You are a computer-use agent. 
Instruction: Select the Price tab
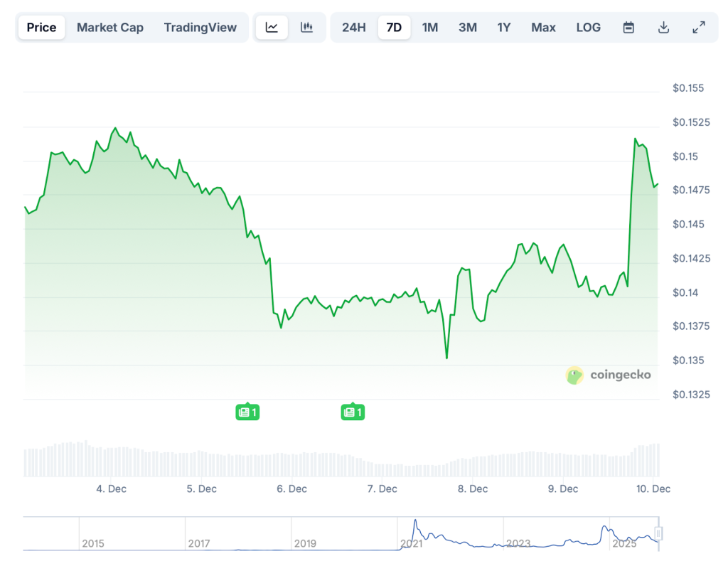(x=41, y=28)
